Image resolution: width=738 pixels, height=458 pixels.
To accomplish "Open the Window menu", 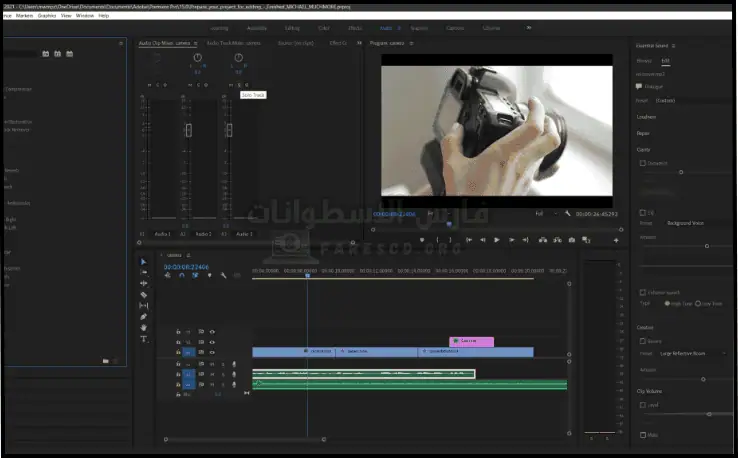I will pos(85,16).
